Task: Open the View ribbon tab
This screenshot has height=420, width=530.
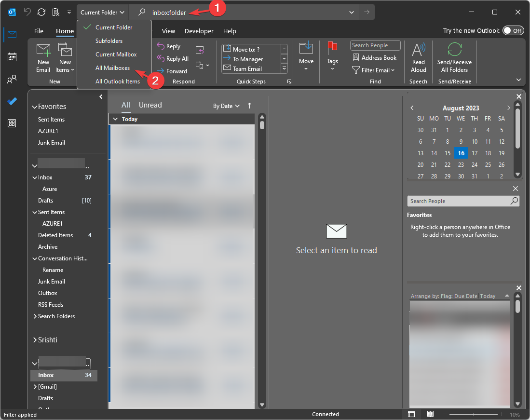Action: pyautogui.click(x=168, y=31)
